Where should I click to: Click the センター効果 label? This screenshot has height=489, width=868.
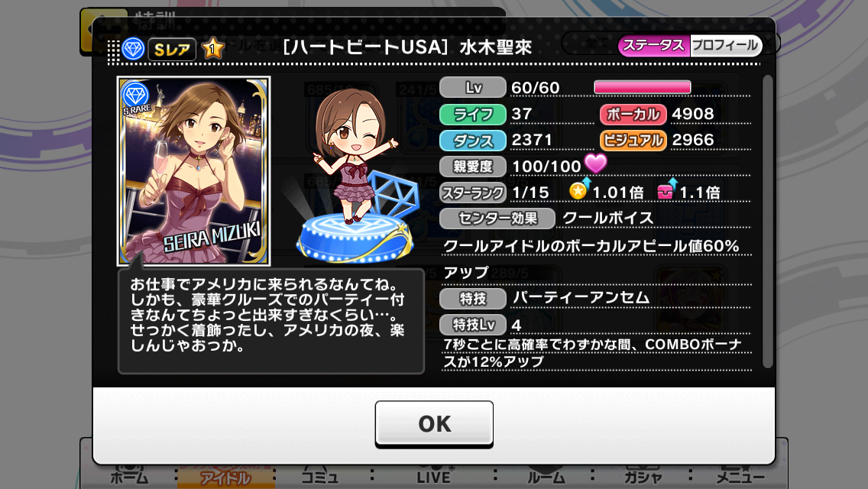point(497,219)
